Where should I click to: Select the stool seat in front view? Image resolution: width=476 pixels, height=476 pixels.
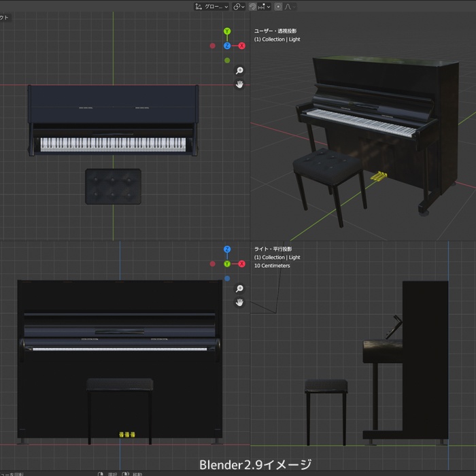pyautogui.click(x=120, y=384)
